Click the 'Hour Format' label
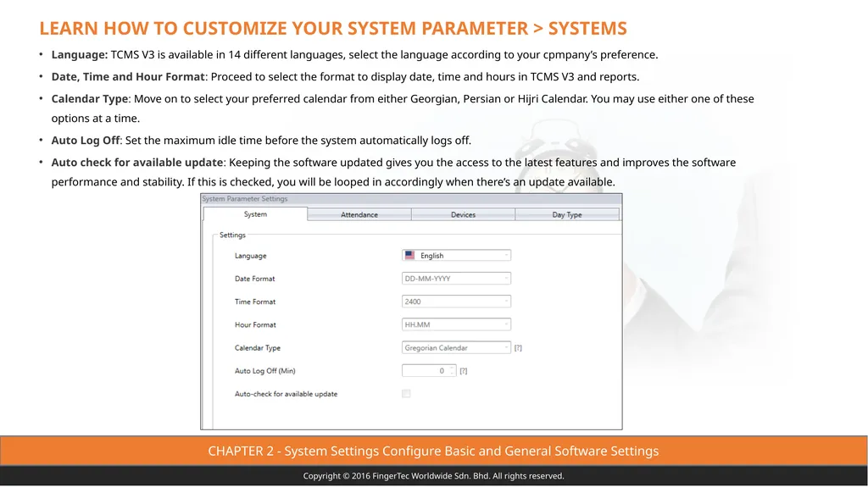The image size is (868, 487). click(255, 325)
